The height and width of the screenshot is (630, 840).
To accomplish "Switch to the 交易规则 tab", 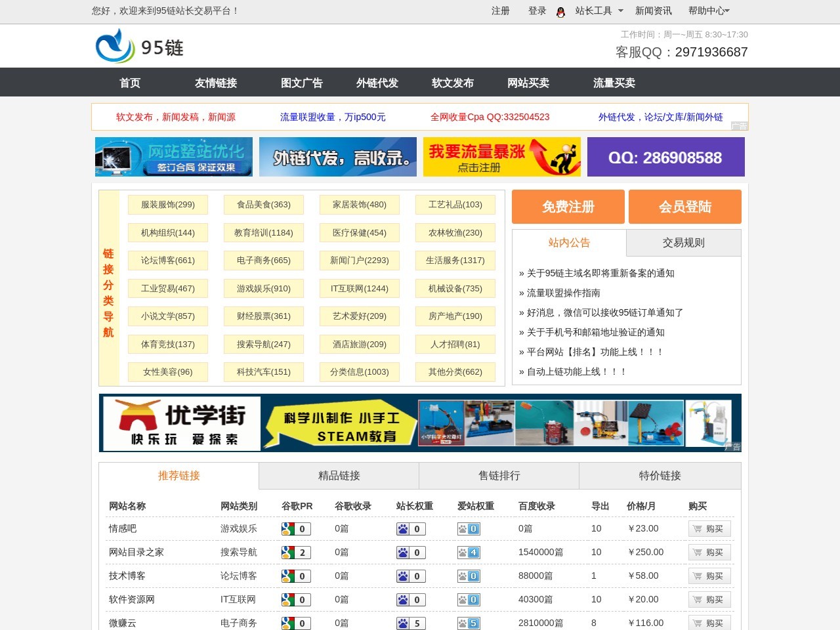I will [683, 242].
